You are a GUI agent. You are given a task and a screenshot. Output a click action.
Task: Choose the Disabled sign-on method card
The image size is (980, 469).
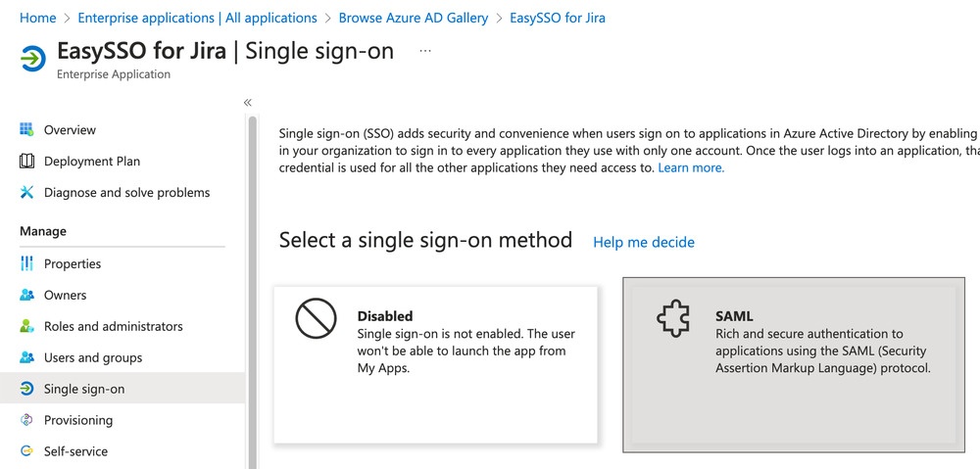coord(436,364)
